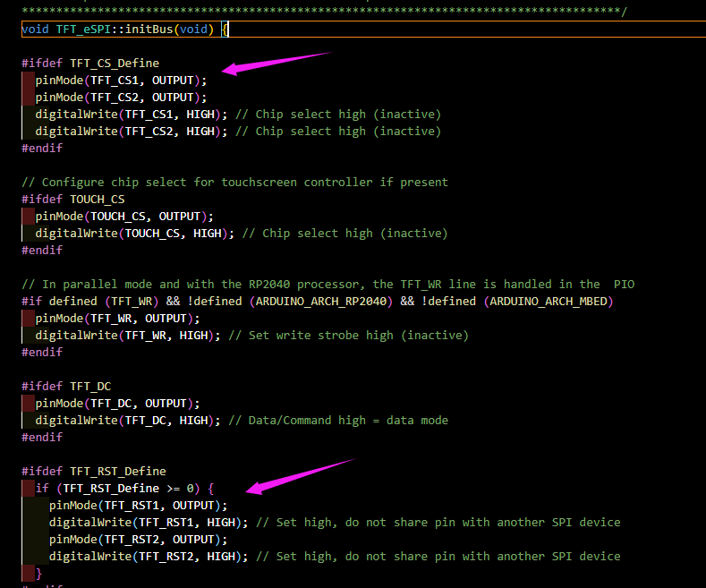Click 'digitalWrite(TFT_CS2, HIGH);' statement
This screenshot has height=588, width=706.
pos(132,132)
